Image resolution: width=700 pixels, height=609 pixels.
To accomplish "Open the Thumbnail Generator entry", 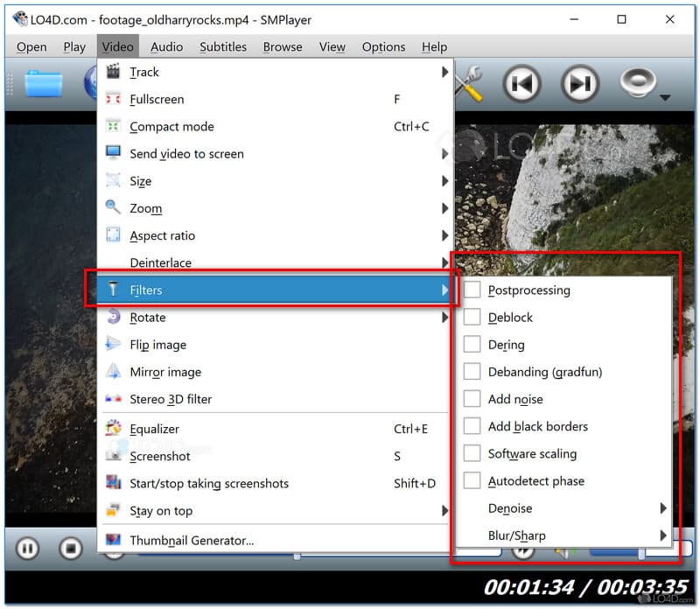I will pyautogui.click(x=192, y=540).
